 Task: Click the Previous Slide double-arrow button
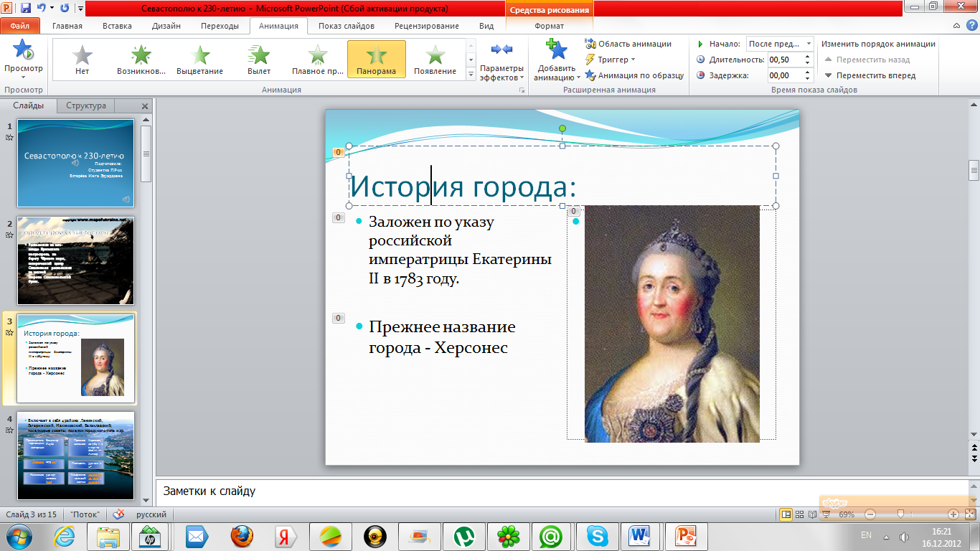pos(974,447)
